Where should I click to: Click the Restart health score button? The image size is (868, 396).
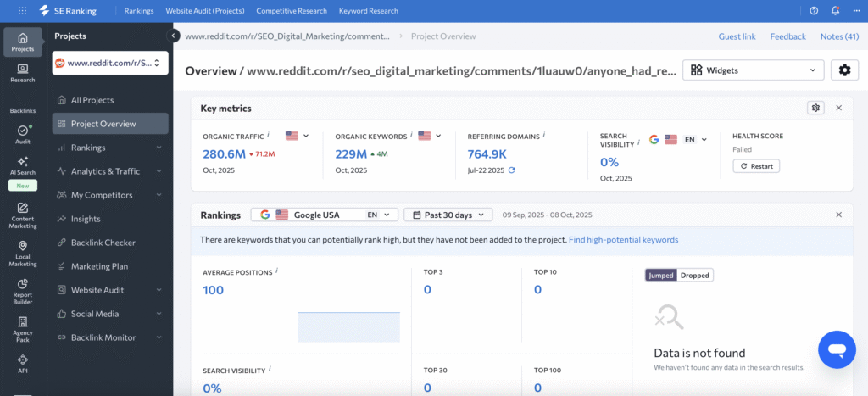(x=756, y=166)
